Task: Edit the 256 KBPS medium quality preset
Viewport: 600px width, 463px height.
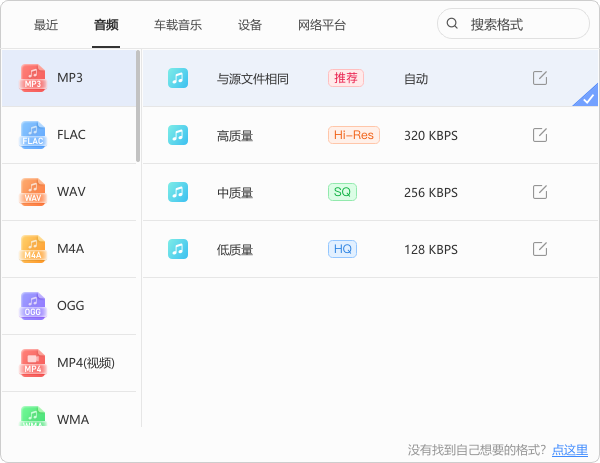Action: point(540,192)
